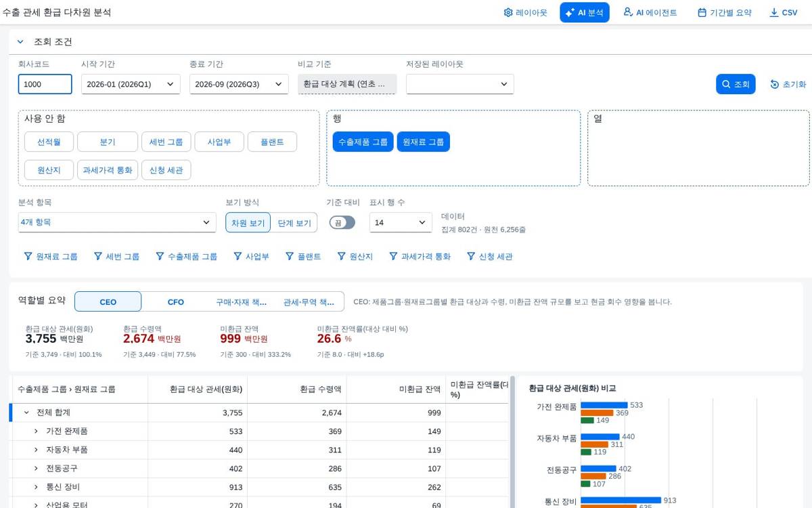This screenshot has width=812, height=508.
Task: Open the AI 에이전트 panel
Action: click(x=650, y=12)
